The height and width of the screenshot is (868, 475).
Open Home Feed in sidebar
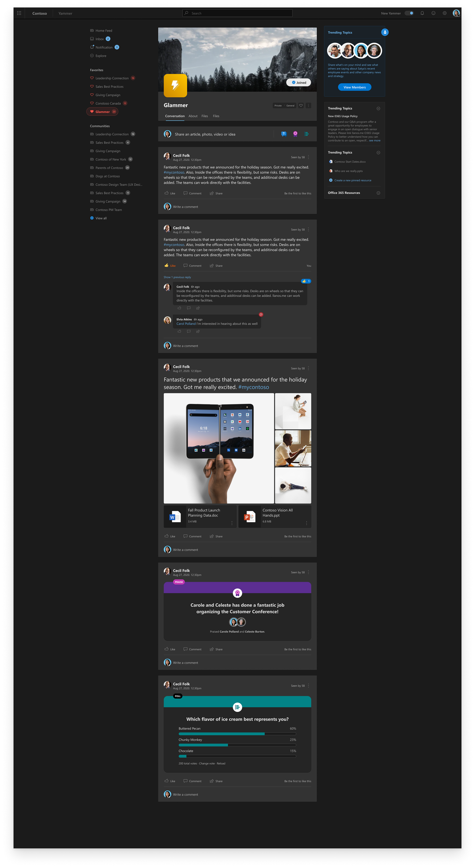pos(101,30)
